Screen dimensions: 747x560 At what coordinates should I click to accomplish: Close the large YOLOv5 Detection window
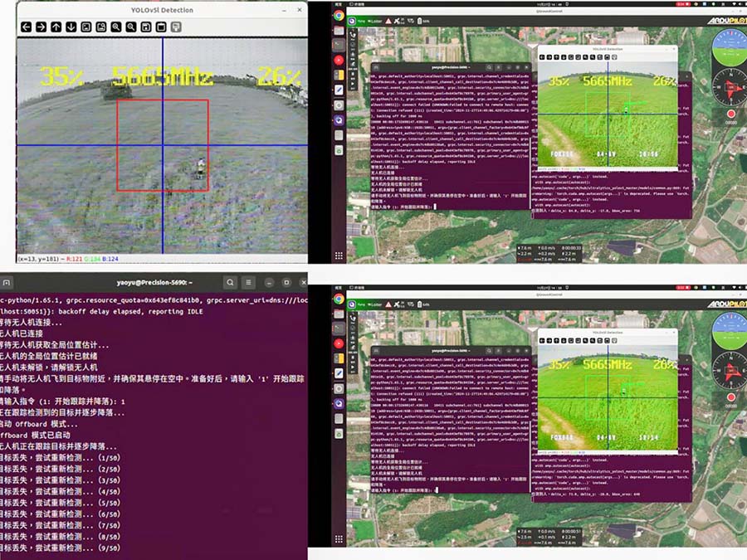click(298, 10)
